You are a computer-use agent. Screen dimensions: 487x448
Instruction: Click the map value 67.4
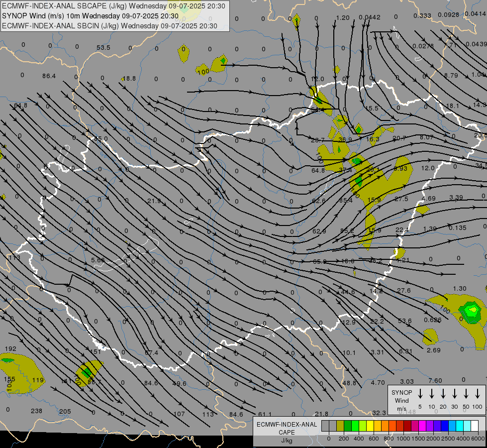[x=151, y=353]
